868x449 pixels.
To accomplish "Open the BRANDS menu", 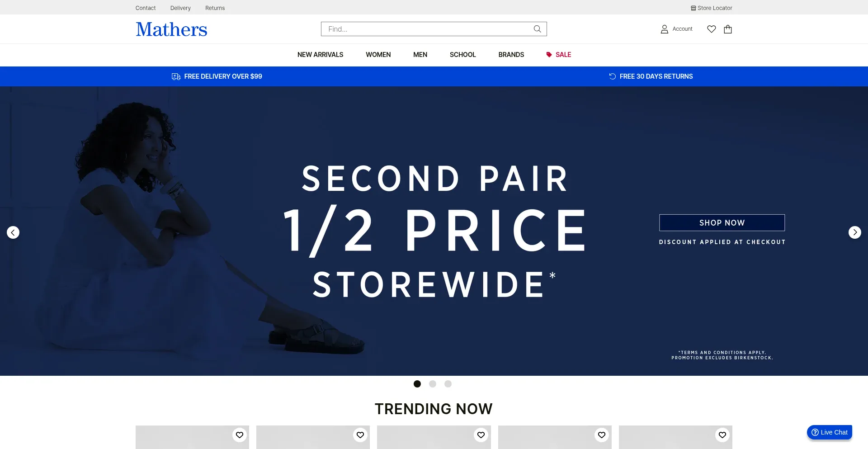I will [x=511, y=55].
